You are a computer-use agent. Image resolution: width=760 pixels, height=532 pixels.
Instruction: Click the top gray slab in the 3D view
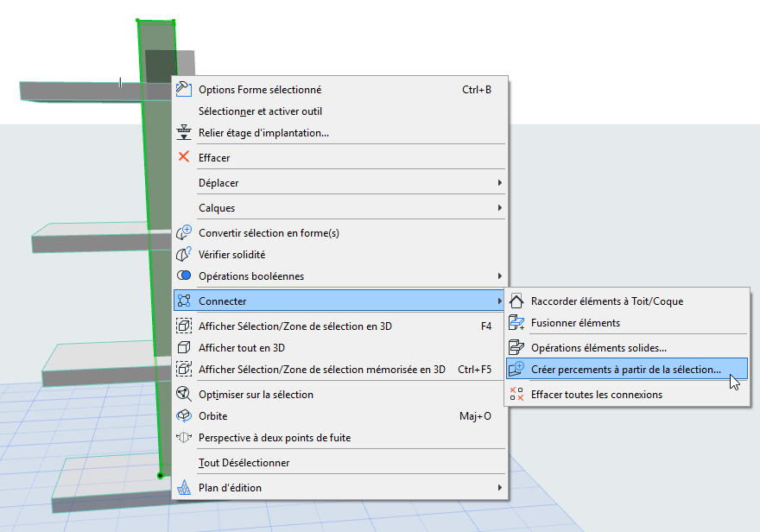82,91
